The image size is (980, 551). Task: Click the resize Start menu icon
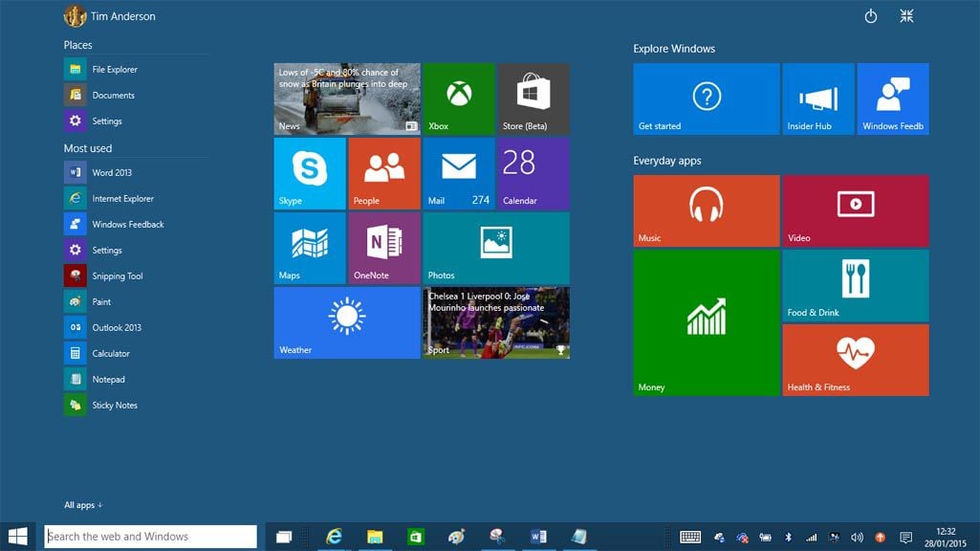click(x=907, y=16)
